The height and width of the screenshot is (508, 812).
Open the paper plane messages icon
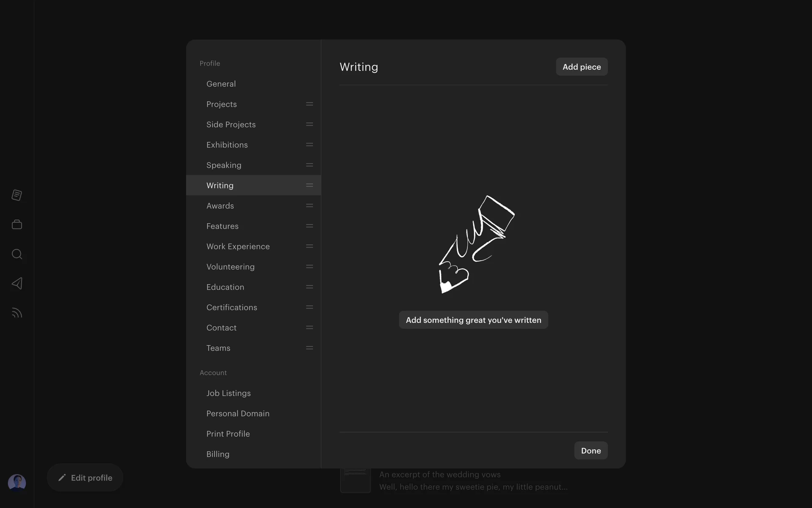[17, 283]
